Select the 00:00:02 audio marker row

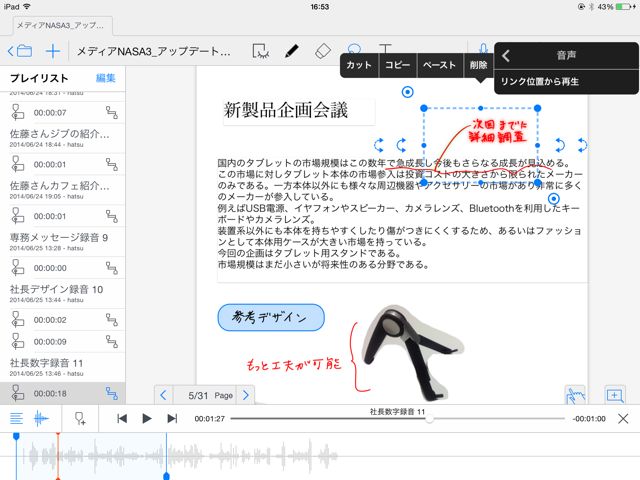pos(62,320)
